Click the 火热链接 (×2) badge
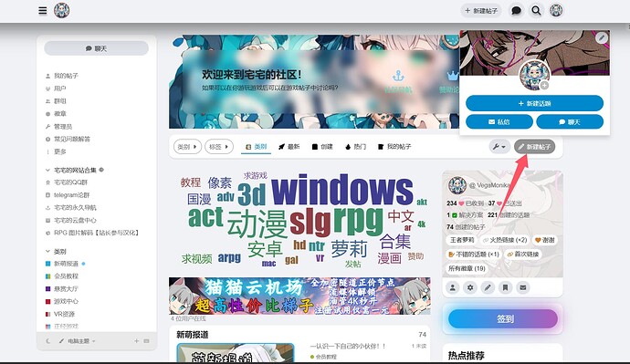The height and width of the screenshot is (364, 630). click(x=505, y=240)
